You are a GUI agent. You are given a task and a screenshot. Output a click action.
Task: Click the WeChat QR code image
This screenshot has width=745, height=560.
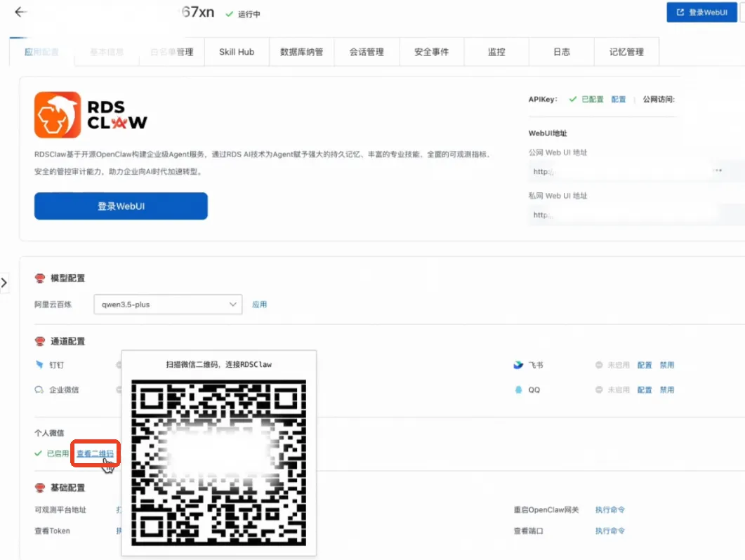click(218, 462)
